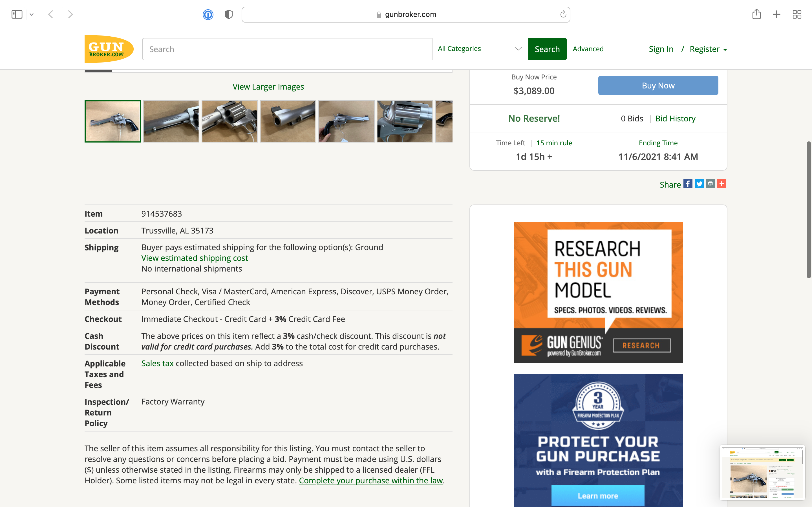Click the blue Buy Now button
Screen dimensions: 812x507
coord(658,86)
